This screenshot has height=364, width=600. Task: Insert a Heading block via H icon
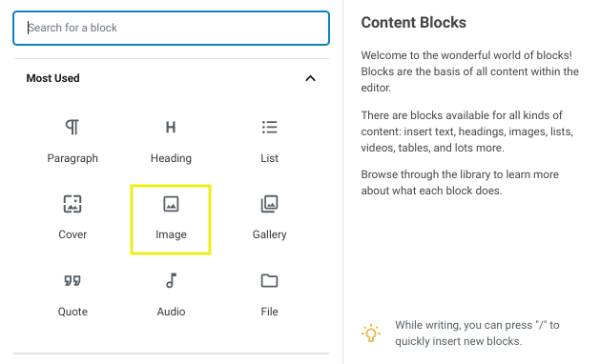click(171, 127)
